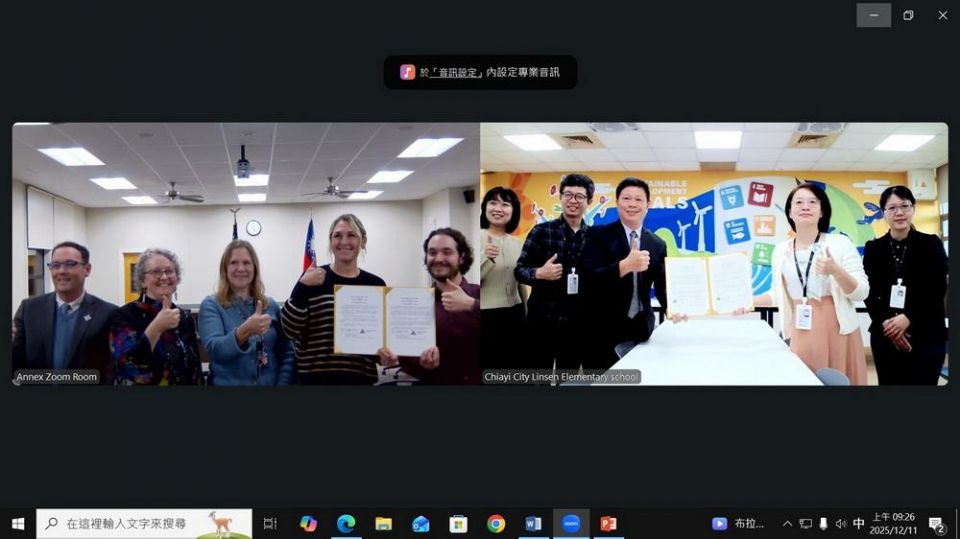Switch to Microsoft Word in the taskbar

(x=533, y=523)
